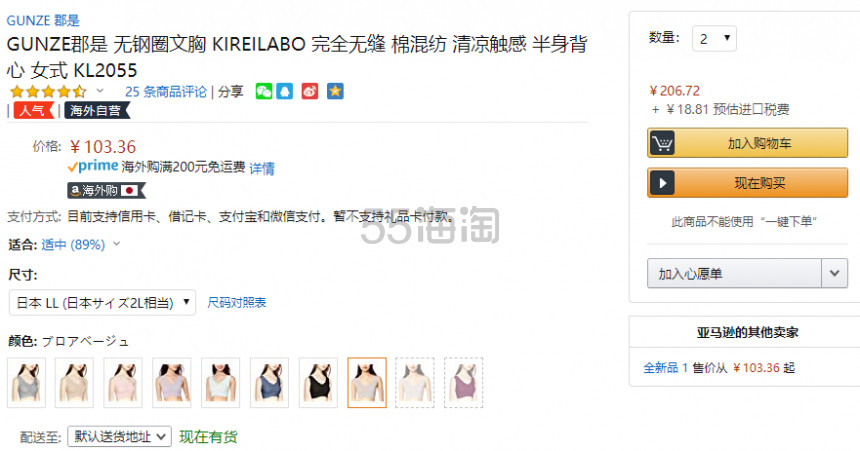860x451 pixels.
Task: Open the 尺码对照表 size chart link
Action: tap(236, 302)
